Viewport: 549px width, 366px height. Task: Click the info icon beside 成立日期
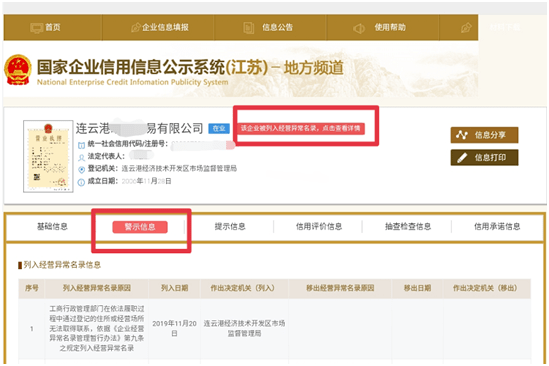tap(81, 182)
